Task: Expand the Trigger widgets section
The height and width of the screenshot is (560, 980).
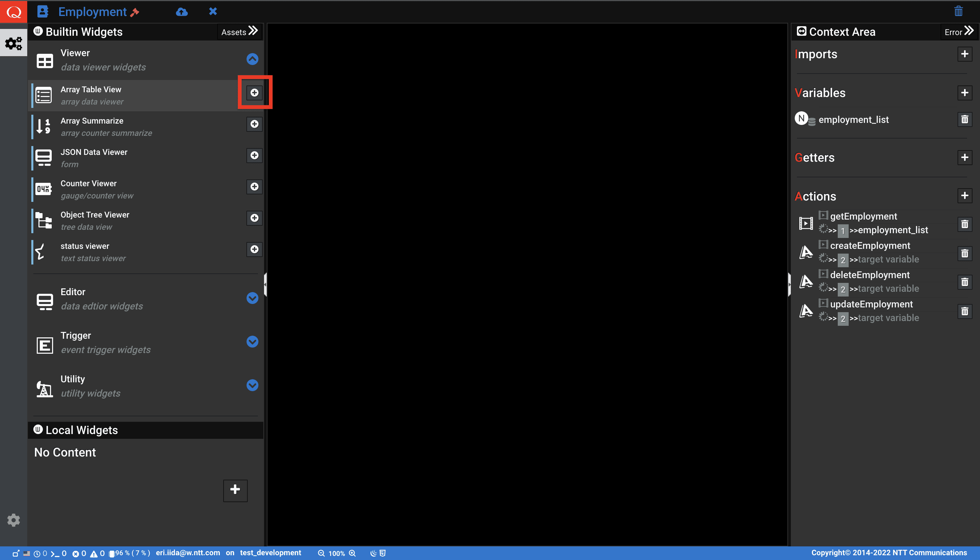Action: click(x=252, y=341)
